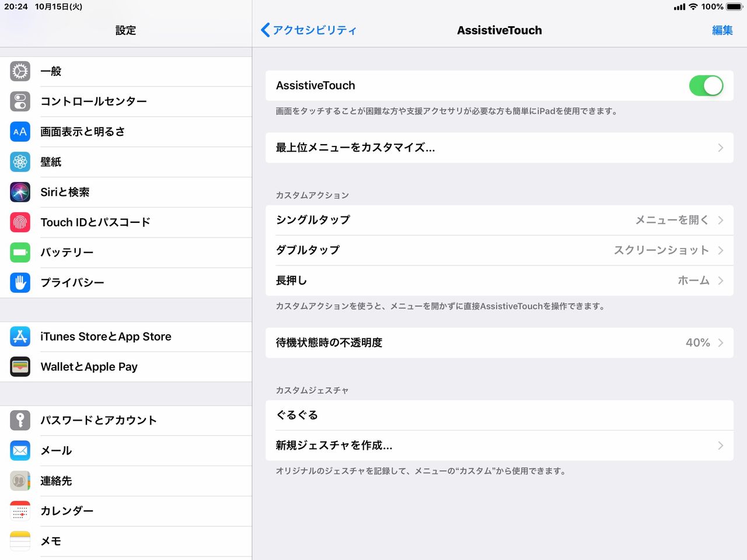Tap the 10月15日(火) date in status bar
Image resolution: width=747 pixels, height=560 pixels.
click(58, 7)
